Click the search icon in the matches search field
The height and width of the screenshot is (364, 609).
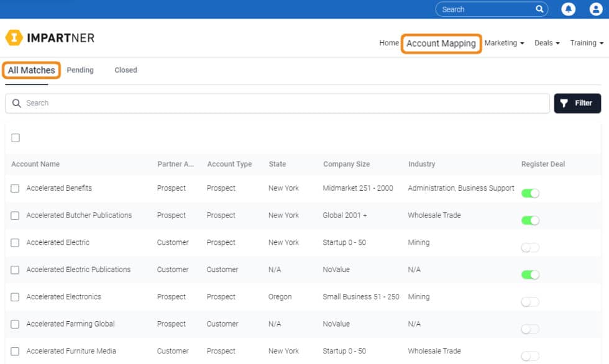pyautogui.click(x=16, y=102)
